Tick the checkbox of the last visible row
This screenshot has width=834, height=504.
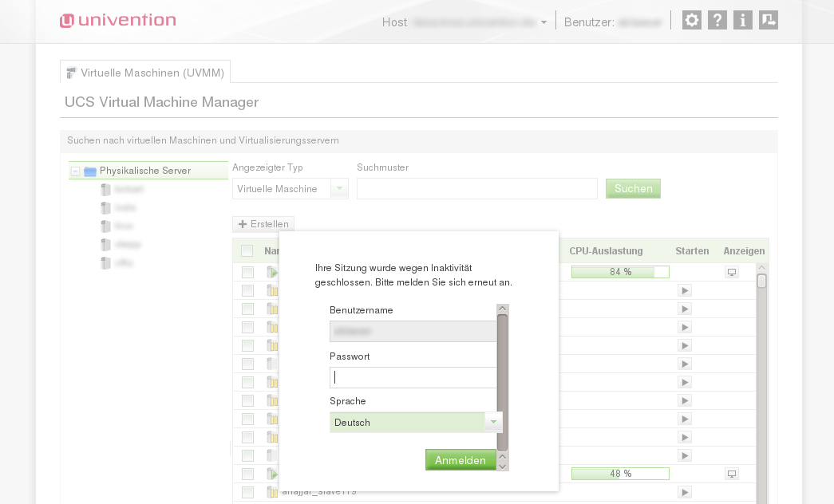coord(247,492)
